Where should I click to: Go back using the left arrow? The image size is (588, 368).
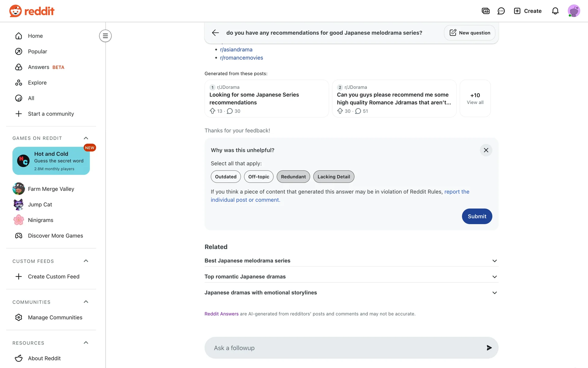coord(215,33)
